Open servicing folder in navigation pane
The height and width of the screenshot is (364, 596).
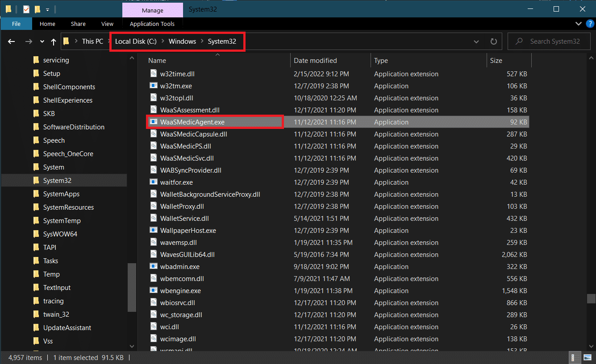[x=56, y=60]
